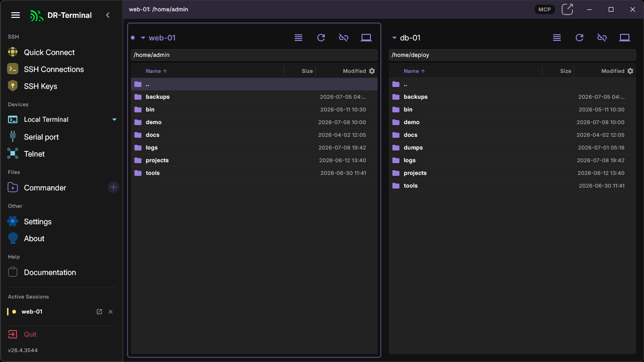Click the Telnet icon
Screen dimensions: 644x362
point(13,153)
